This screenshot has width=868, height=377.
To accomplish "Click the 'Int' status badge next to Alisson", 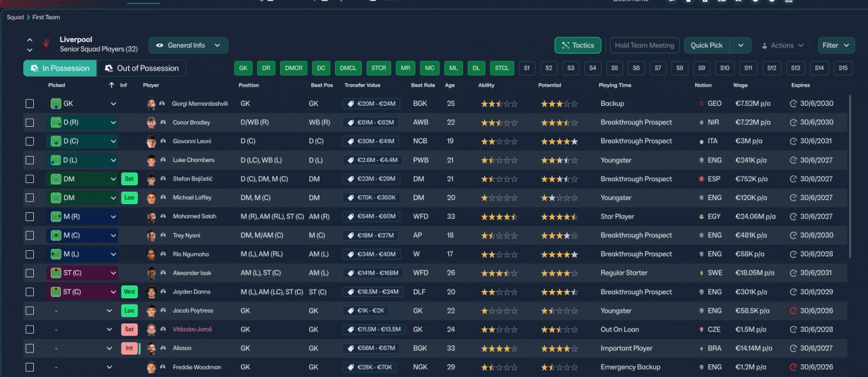I will 129,349.
